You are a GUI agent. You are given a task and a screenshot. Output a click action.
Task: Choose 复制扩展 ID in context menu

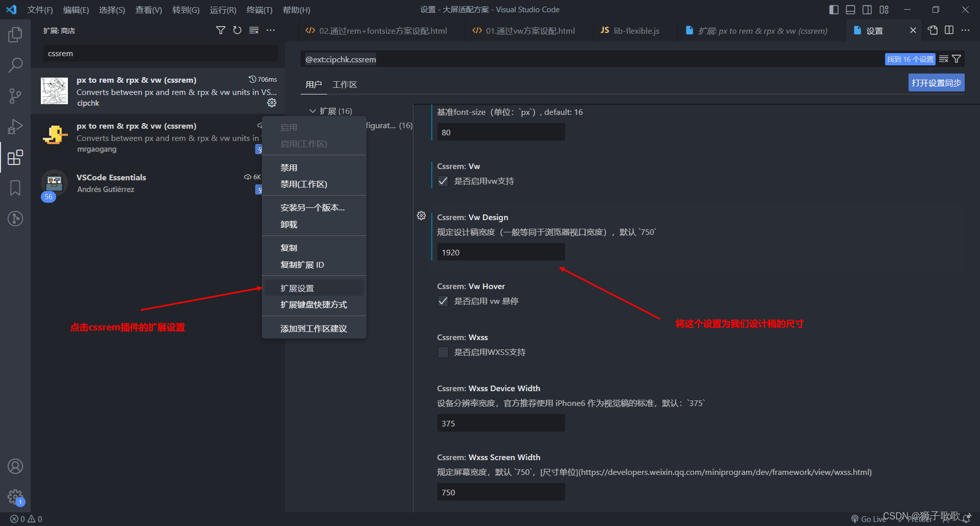[x=314, y=265]
